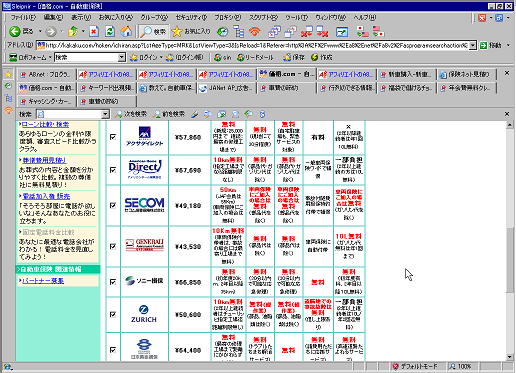Click the red X stop loading icon
The height and width of the screenshot is (373, 516).
point(94,32)
